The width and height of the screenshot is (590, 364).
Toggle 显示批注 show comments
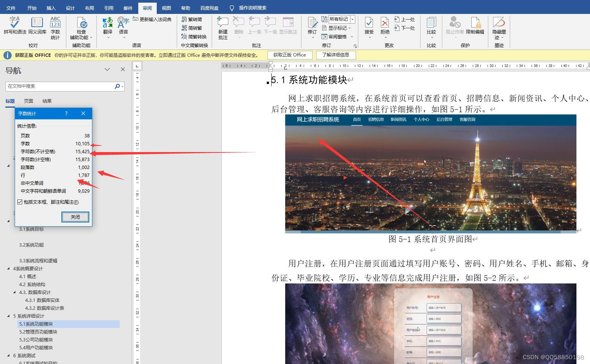[288, 25]
